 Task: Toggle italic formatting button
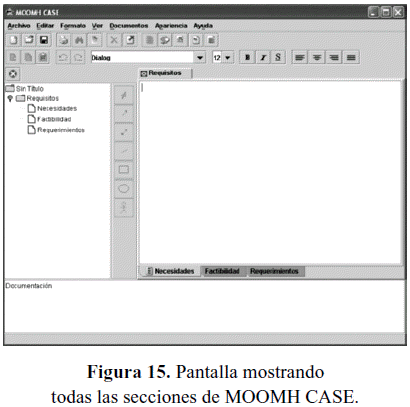263,57
